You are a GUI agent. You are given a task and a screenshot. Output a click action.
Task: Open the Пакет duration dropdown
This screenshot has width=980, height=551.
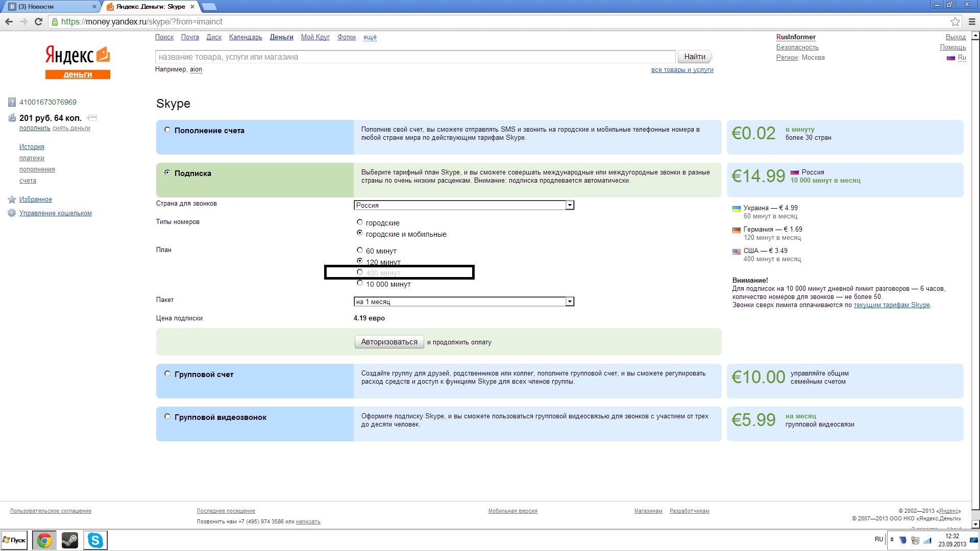tap(464, 302)
